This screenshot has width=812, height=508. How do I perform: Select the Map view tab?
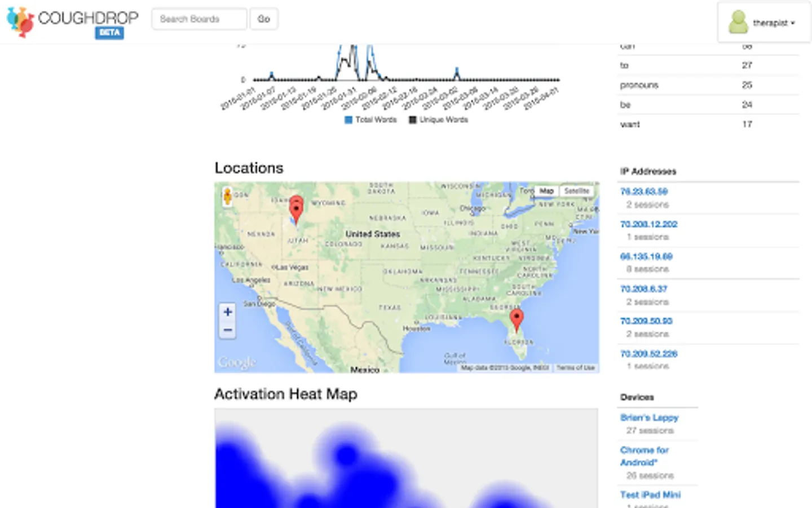pos(546,191)
